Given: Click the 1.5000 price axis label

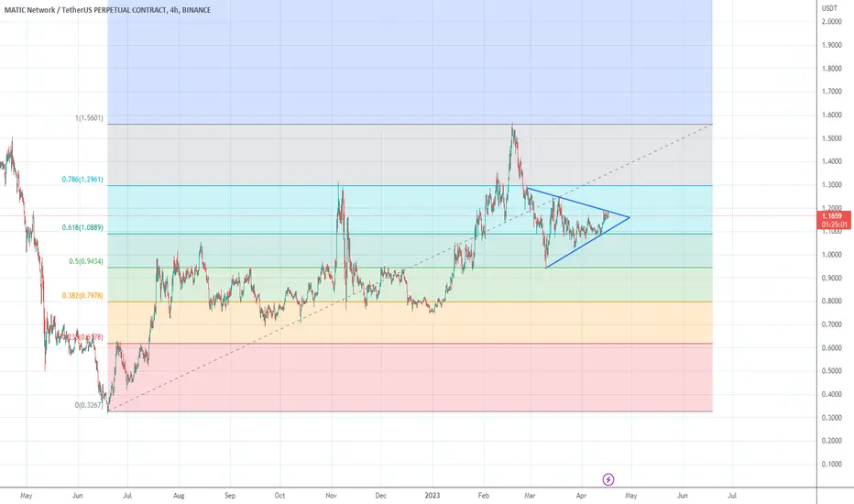Looking at the screenshot, I should tap(832, 138).
